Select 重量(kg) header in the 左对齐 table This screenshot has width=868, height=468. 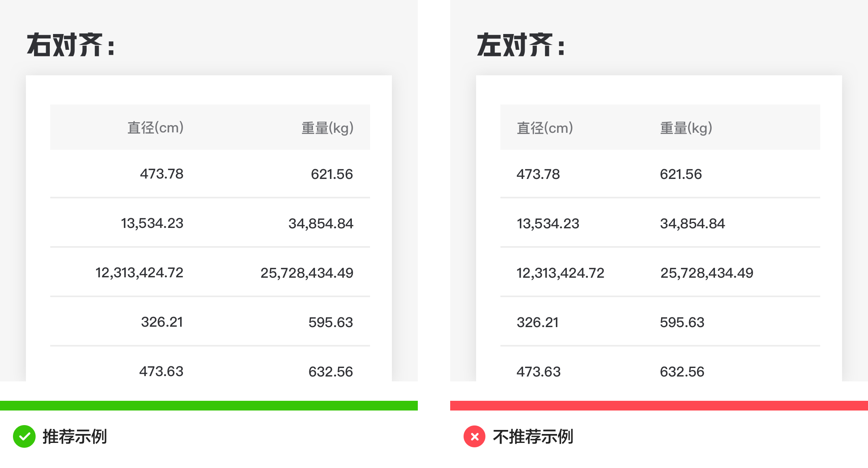coord(686,128)
